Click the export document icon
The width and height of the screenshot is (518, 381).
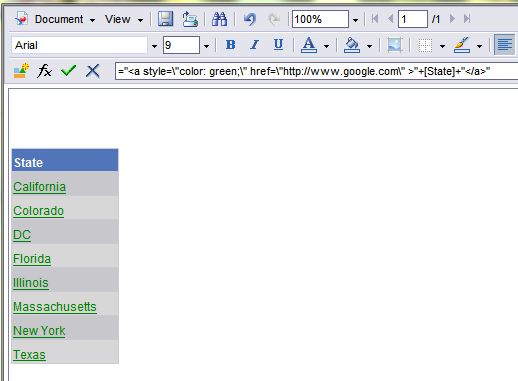(190, 19)
